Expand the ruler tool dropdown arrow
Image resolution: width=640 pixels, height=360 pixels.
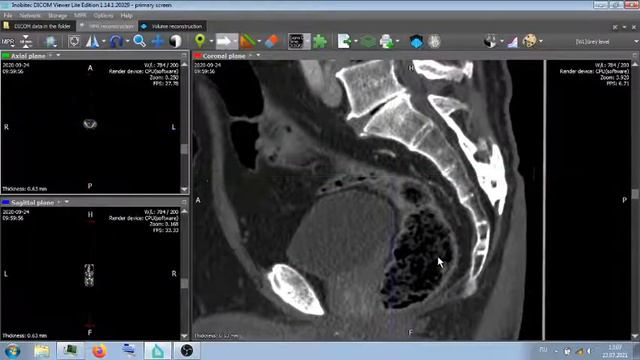pos(259,42)
